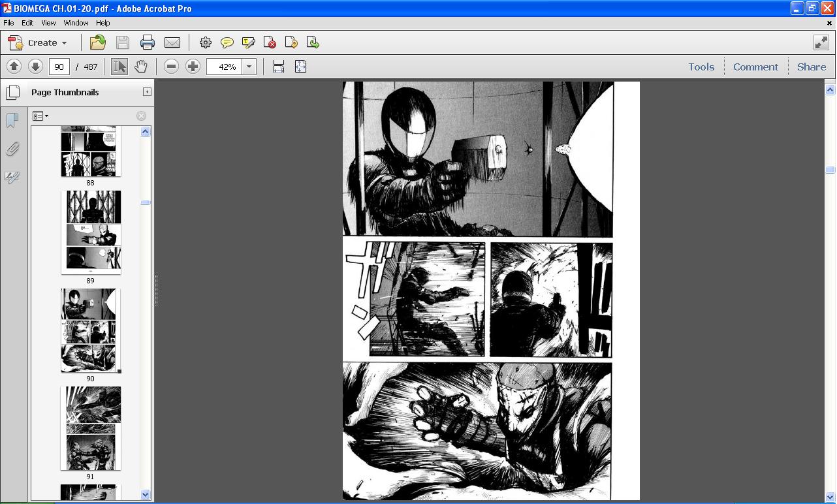Open preferences gear icon in toolbar
Image resolution: width=837 pixels, height=504 pixels.
tap(206, 42)
